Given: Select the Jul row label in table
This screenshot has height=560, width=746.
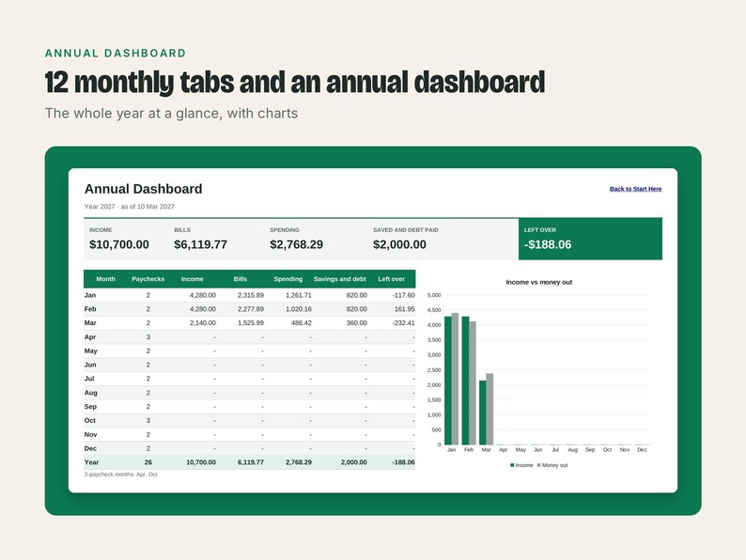Looking at the screenshot, I should [89, 379].
